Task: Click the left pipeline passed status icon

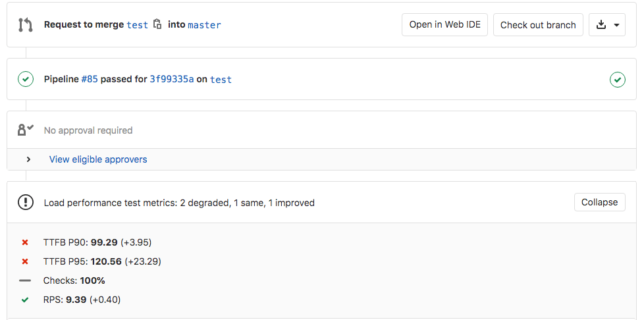Action: coord(25,80)
